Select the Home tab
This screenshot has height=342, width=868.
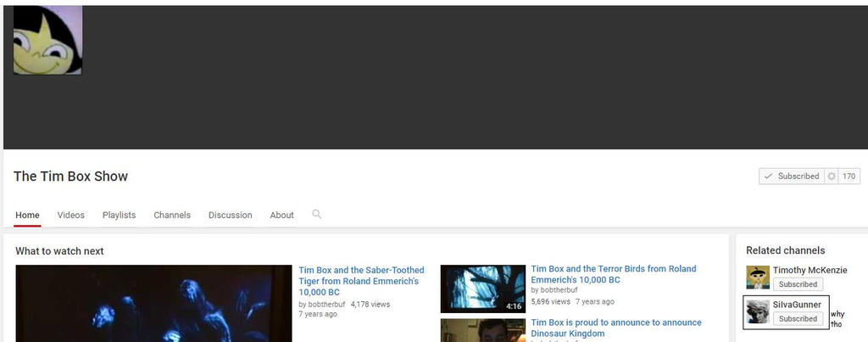pyautogui.click(x=27, y=215)
